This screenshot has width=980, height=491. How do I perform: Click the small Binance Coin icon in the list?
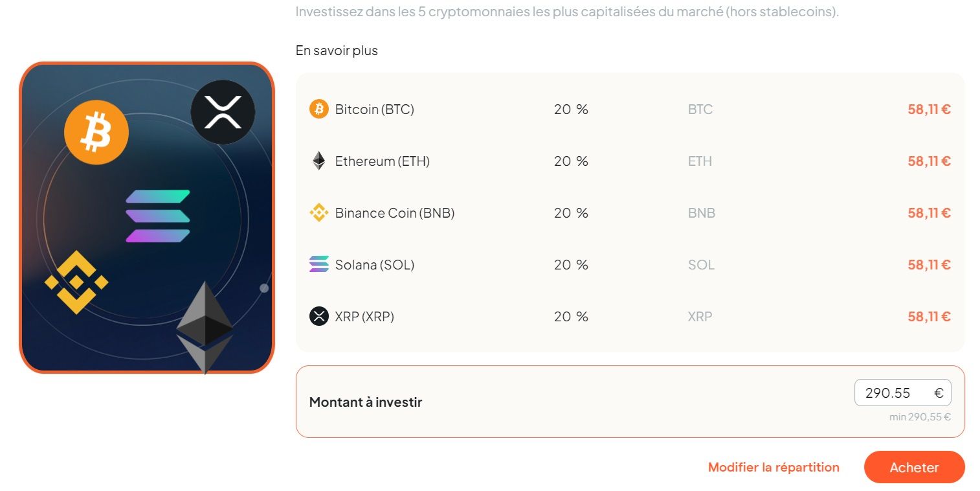(318, 212)
